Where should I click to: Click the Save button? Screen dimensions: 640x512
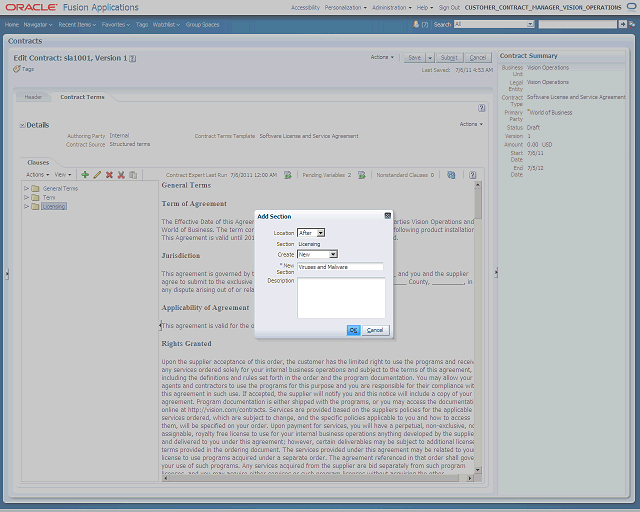tap(415, 58)
